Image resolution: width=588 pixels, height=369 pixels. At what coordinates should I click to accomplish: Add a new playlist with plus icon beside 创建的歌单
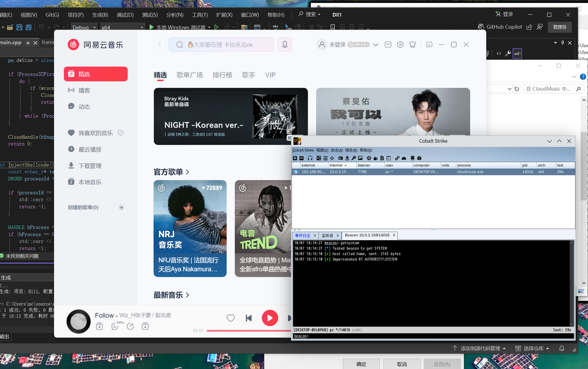122,208
